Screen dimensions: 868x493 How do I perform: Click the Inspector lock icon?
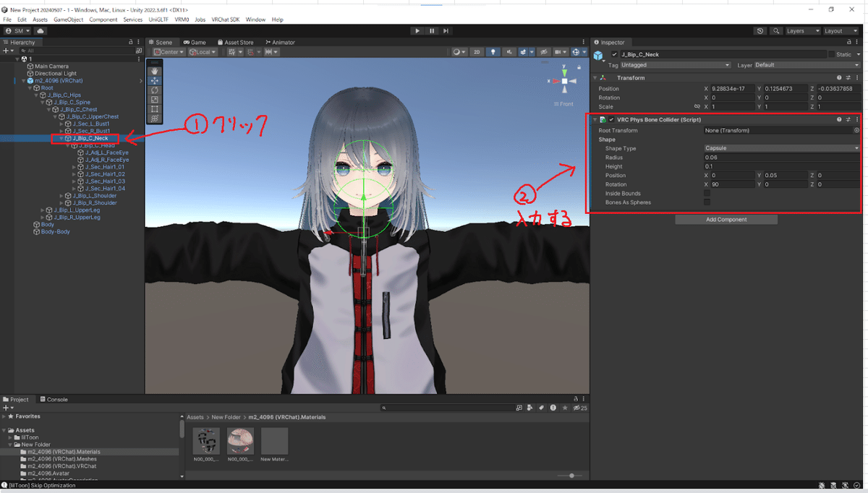(x=849, y=43)
